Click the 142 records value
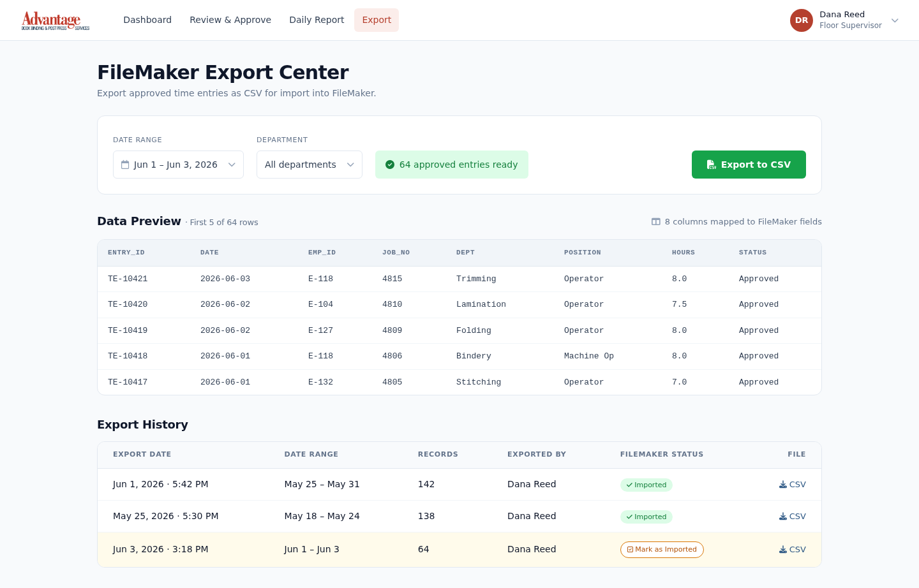919x588 pixels. (426, 484)
